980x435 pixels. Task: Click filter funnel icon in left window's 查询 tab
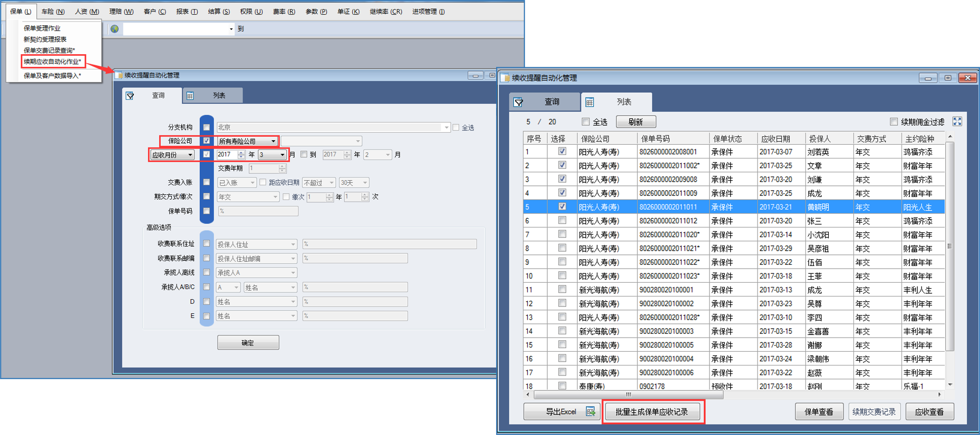(130, 96)
